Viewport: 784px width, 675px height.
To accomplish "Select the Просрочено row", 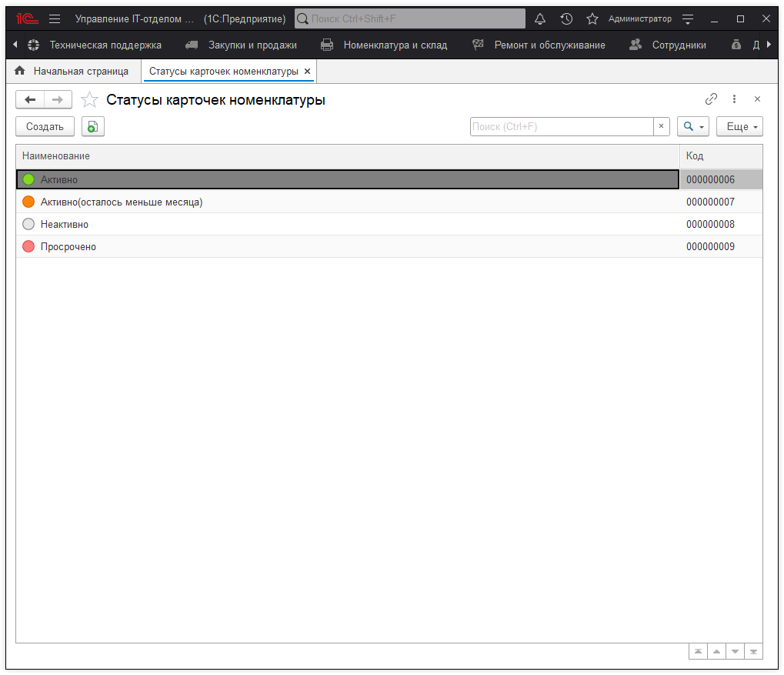I will point(68,247).
